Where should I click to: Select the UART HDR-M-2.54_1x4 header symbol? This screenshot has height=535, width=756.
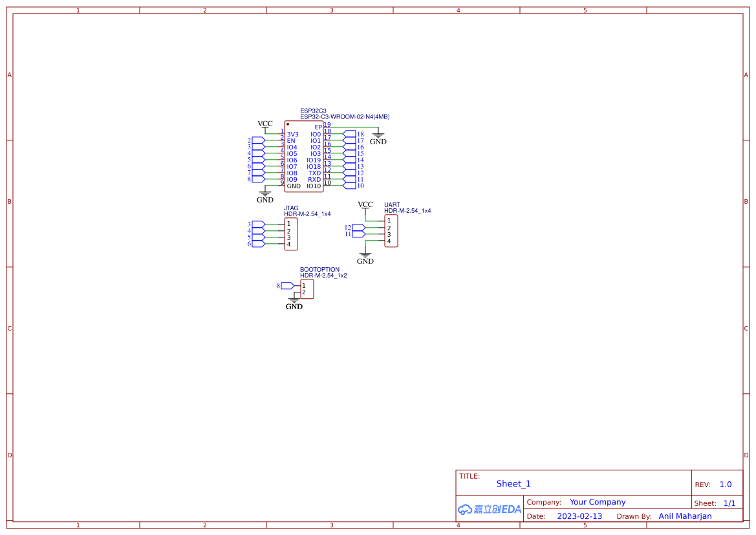click(391, 230)
